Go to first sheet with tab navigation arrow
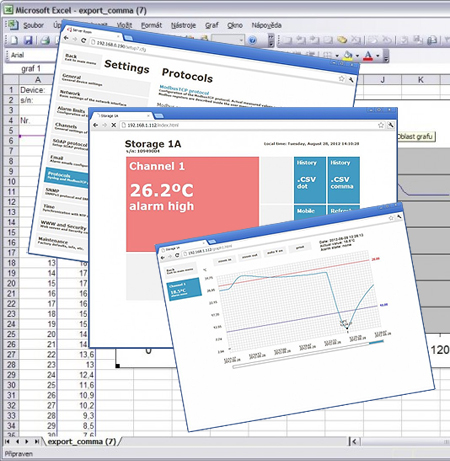 click(x=7, y=441)
